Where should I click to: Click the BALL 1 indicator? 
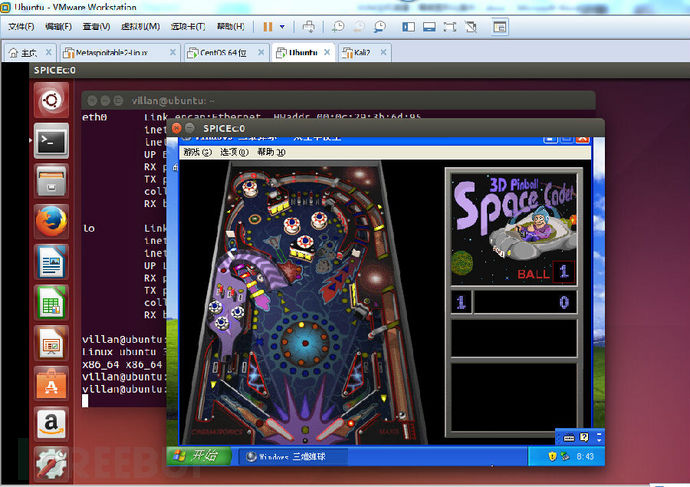[x=545, y=272]
